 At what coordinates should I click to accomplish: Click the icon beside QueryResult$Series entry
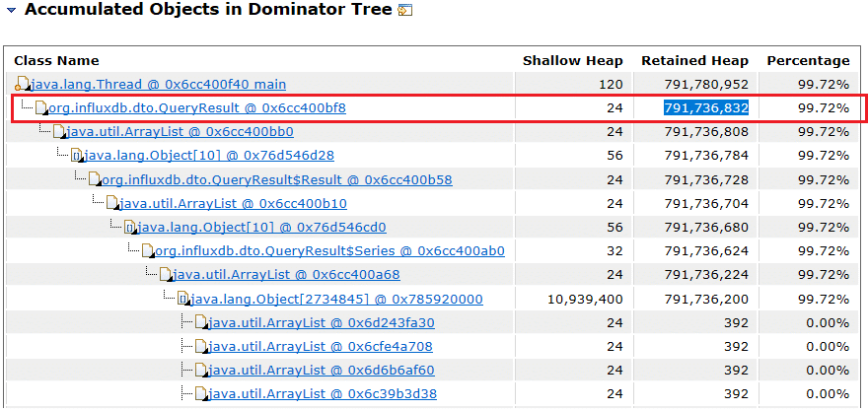click(x=148, y=251)
